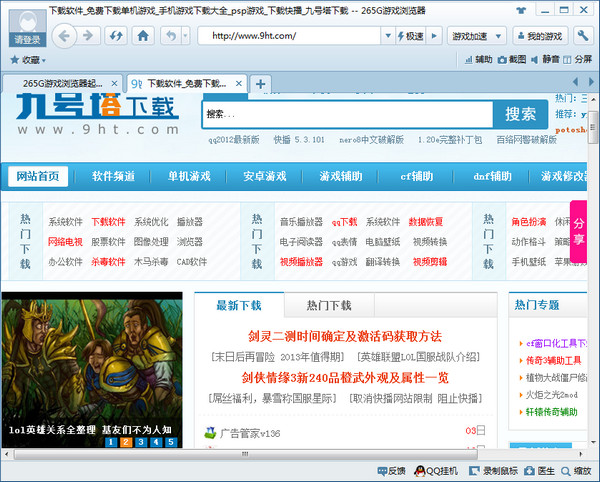
Task: Click slideshow page number 3
Action: pyautogui.click(x=141, y=442)
